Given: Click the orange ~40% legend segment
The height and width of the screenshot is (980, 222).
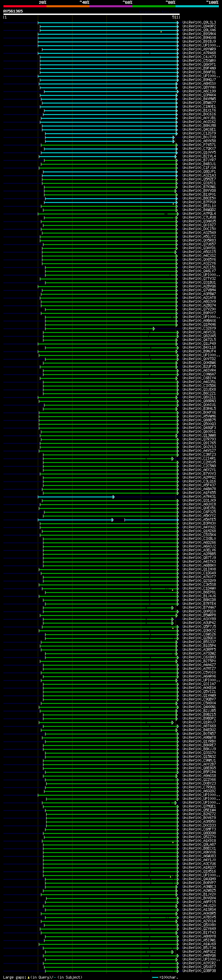Looking at the screenshot, I should point(68,6).
